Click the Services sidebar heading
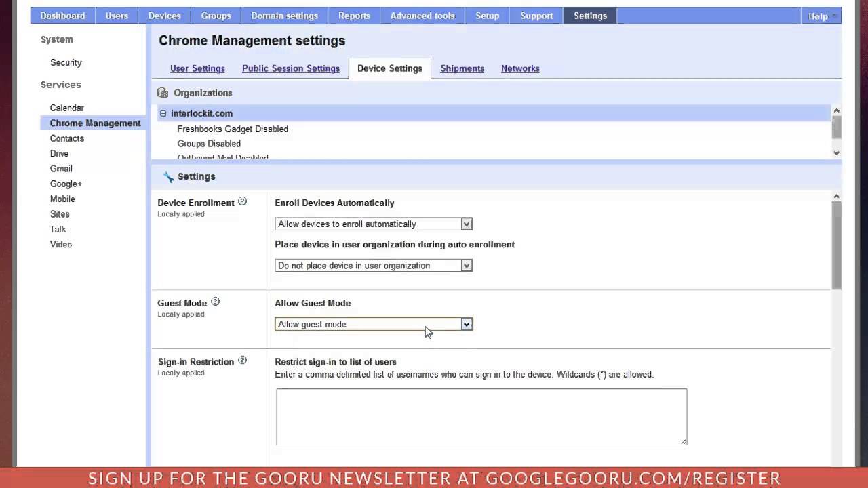 [x=60, y=85]
